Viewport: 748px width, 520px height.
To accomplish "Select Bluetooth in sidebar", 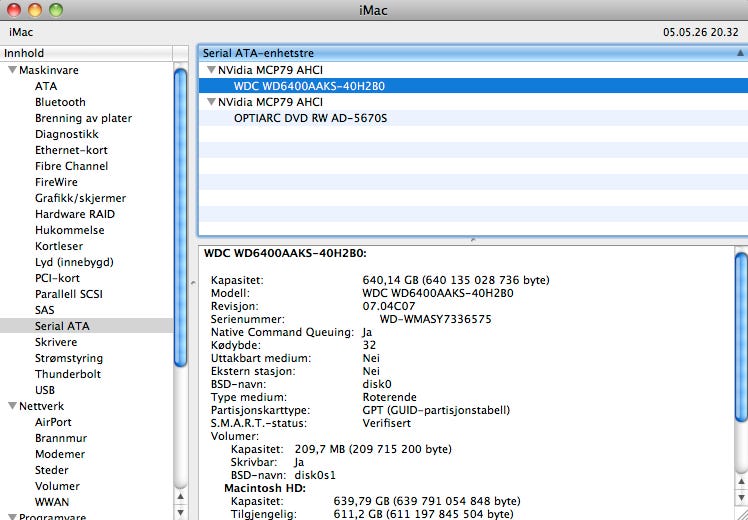I will pos(60,102).
